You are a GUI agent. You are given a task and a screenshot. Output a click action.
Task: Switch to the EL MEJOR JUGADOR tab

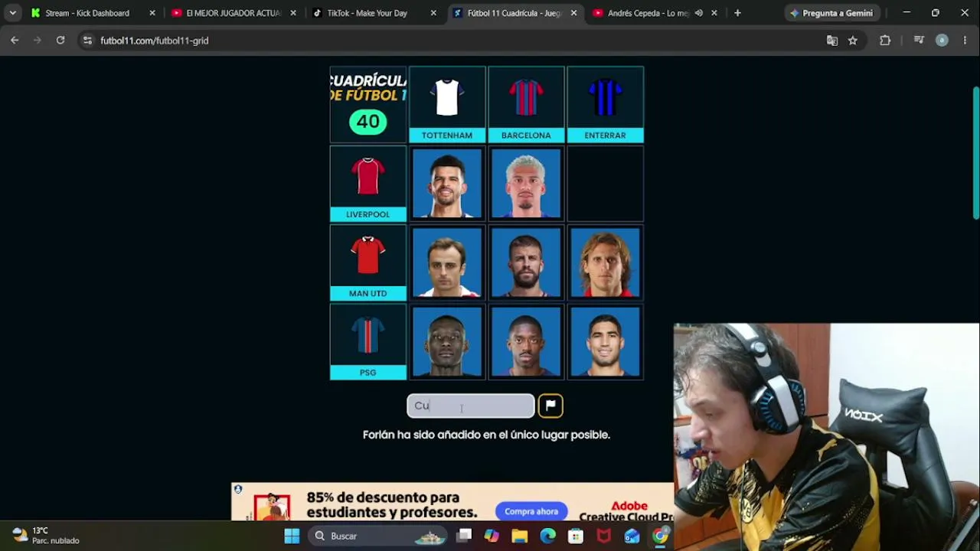(234, 13)
